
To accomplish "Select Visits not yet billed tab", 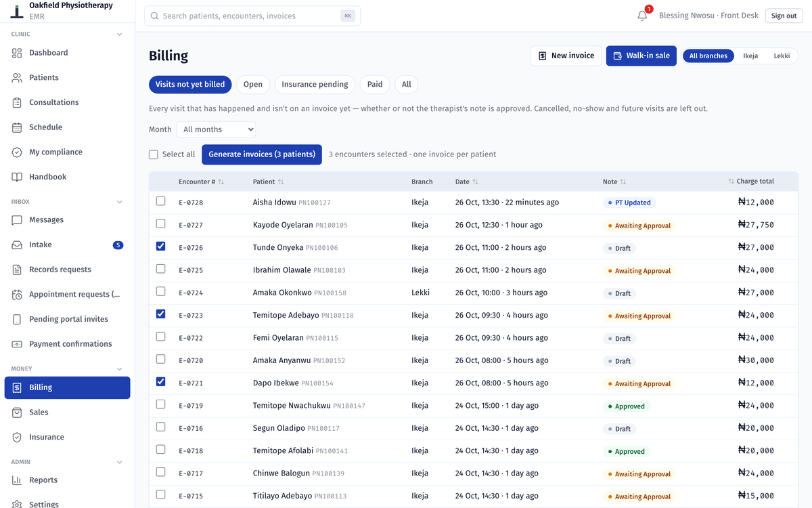I will [x=190, y=85].
